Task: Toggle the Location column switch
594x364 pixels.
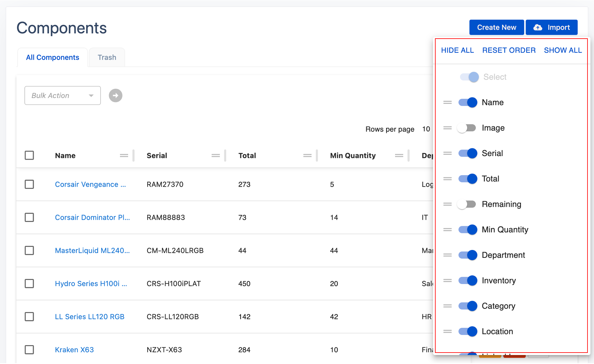Action: click(x=468, y=331)
